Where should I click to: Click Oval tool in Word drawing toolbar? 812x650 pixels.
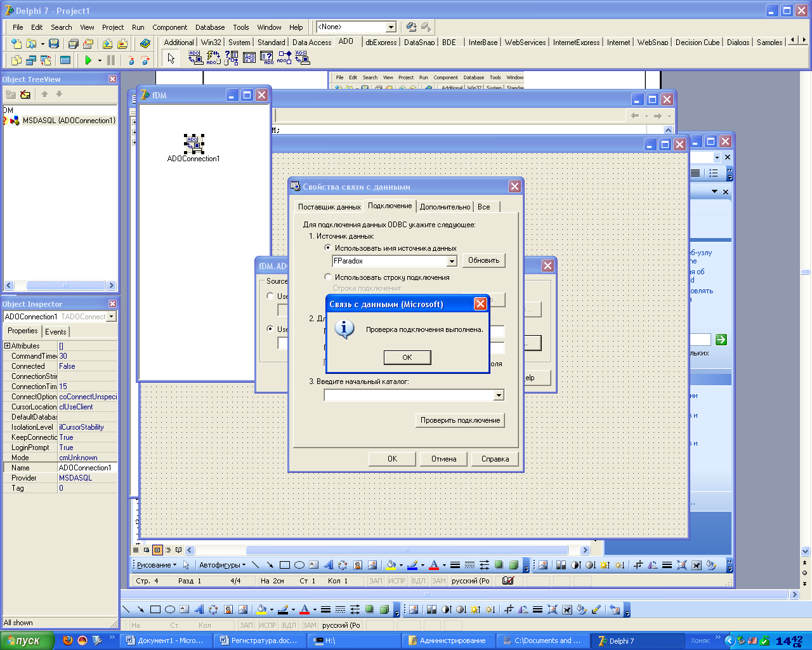299,565
